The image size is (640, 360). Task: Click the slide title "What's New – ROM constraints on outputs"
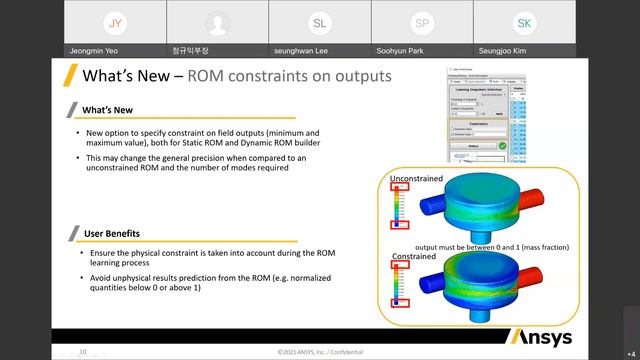(237, 76)
